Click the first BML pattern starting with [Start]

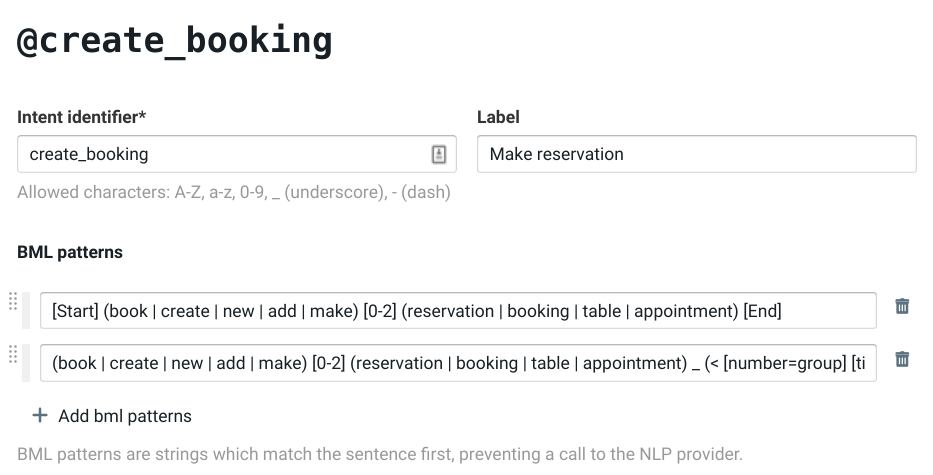[457, 311]
